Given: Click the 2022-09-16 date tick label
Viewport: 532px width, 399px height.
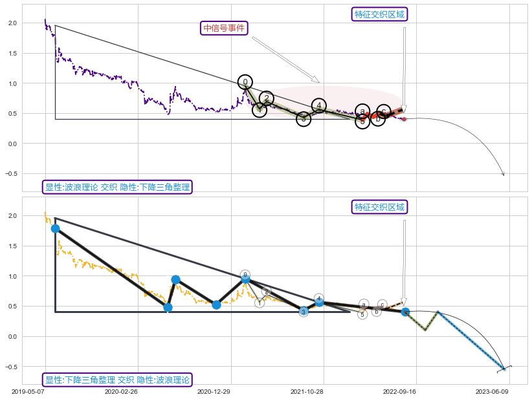Looking at the screenshot, I should [x=399, y=391].
